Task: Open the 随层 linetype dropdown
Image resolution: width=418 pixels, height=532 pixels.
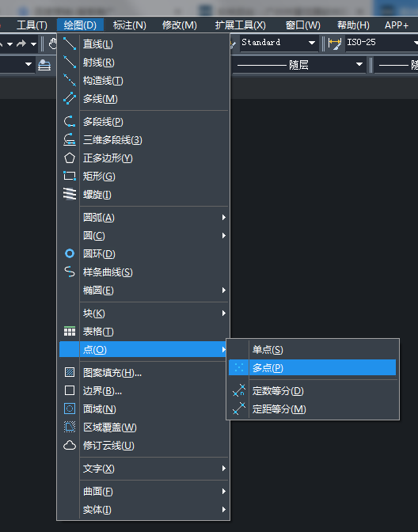Action: click(359, 64)
